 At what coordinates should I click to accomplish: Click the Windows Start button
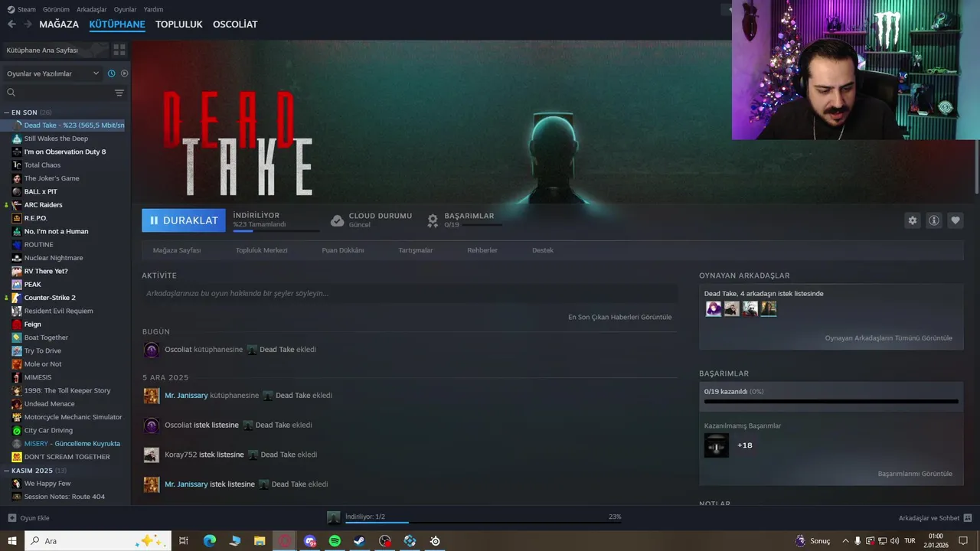[12, 541]
